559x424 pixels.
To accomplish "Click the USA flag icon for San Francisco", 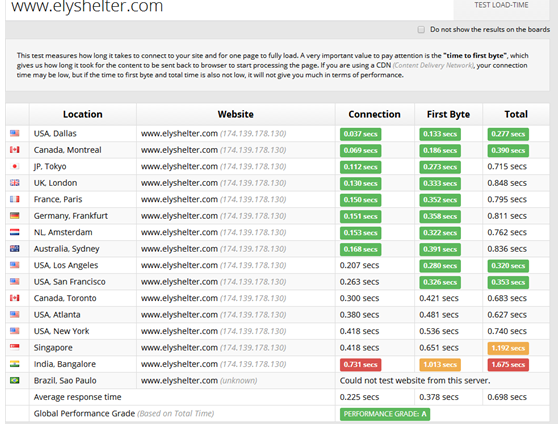I will [15, 281].
